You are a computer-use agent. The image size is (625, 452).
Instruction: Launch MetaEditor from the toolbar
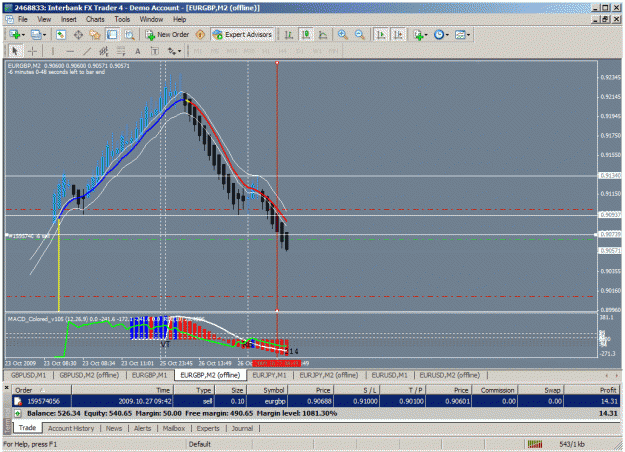[x=200, y=35]
